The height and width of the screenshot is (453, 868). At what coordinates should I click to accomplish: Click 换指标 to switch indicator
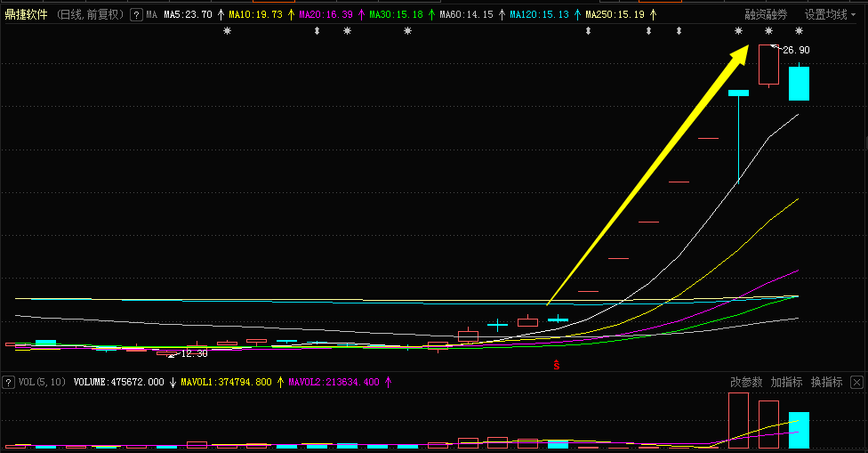pos(826,382)
